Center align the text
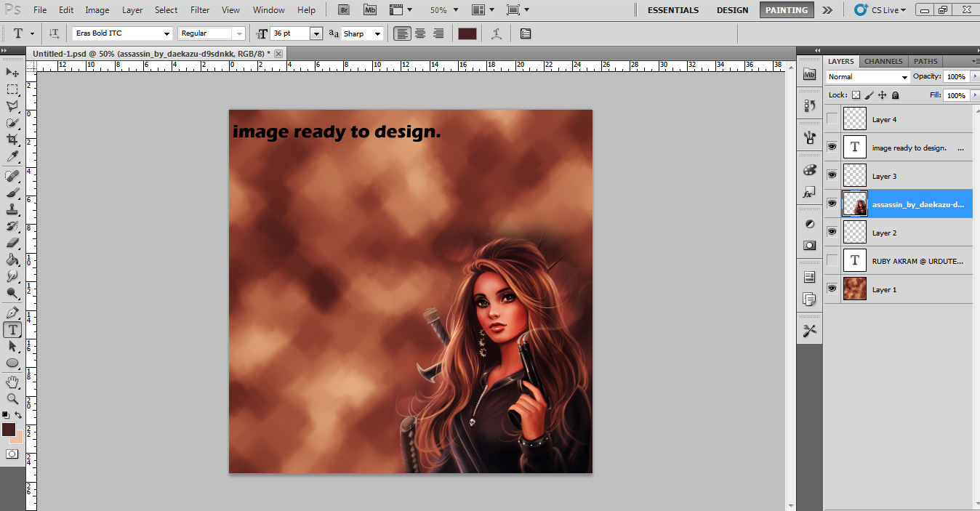Image resolution: width=980 pixels, height=511 pixels. 420,33
